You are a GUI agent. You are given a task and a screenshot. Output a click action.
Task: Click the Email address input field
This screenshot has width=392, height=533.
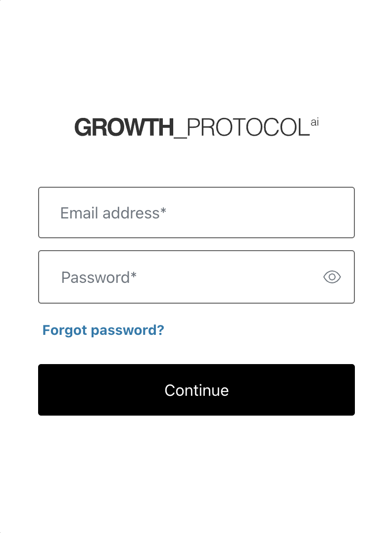pos(196,213)
